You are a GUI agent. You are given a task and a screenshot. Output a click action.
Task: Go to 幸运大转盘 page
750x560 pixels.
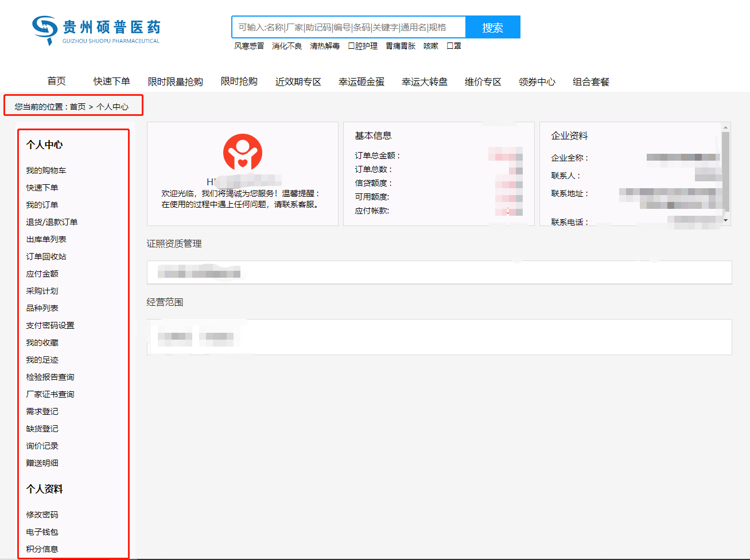coord(425,81)
